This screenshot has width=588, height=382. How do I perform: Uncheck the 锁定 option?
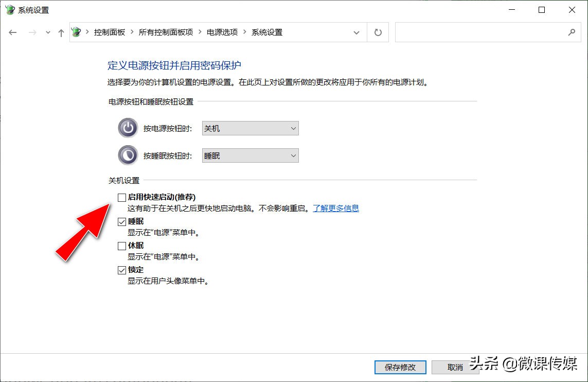121,270
